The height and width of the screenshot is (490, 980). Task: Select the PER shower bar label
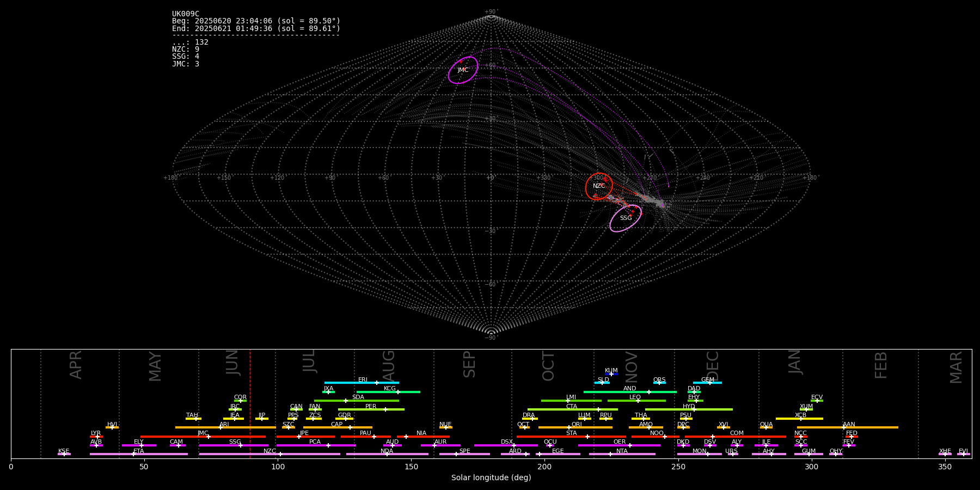[371, 407]
